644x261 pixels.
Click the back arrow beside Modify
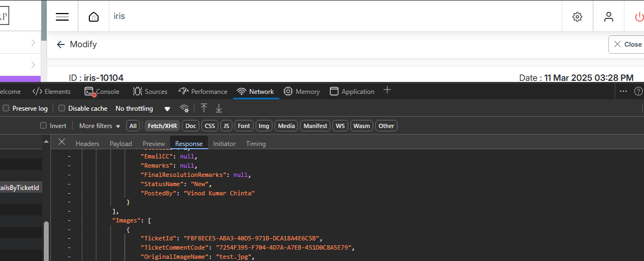tap(61, 44)
